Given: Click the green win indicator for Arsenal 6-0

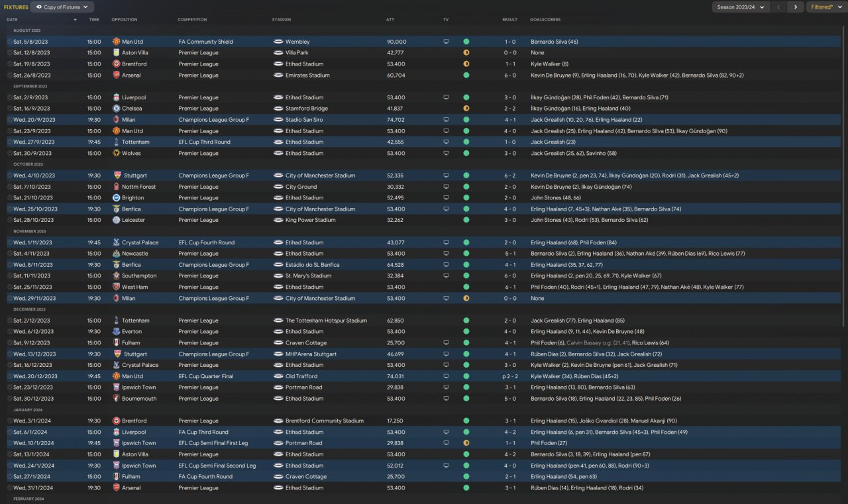Looking at the screenshot, I should (466, 76).
